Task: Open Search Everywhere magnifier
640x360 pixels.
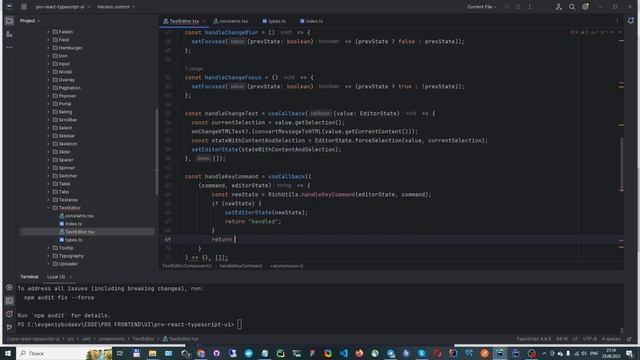Action: (572, 7)
